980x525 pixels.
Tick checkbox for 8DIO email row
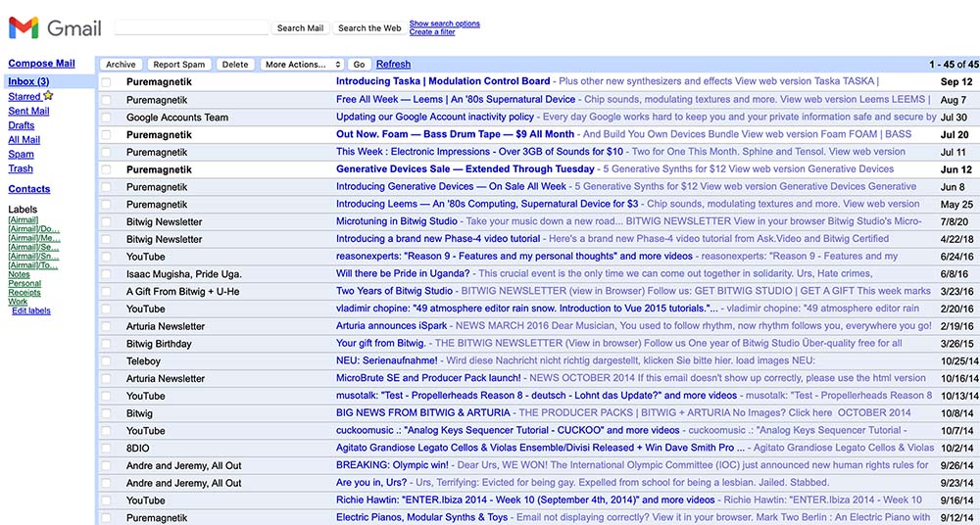[x=106, y=449]
